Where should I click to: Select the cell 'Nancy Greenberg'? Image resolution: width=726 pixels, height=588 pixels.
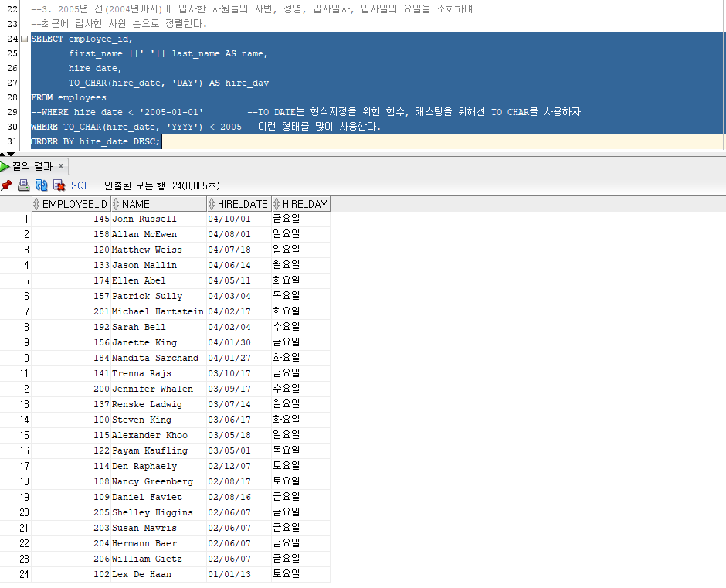coord(159,481)
